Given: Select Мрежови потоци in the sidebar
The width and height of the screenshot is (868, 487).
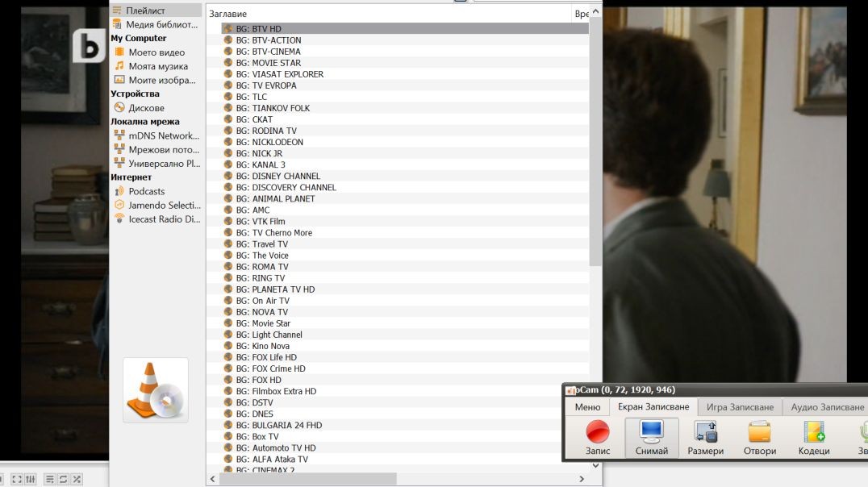Looking at the screenshot, I should [156, 149].
